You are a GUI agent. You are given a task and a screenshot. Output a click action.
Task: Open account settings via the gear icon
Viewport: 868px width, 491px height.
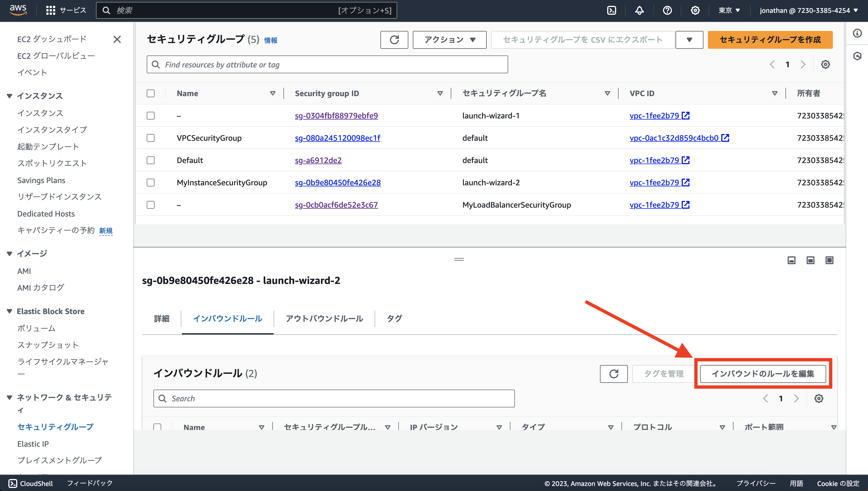click(x=695, y=10)
